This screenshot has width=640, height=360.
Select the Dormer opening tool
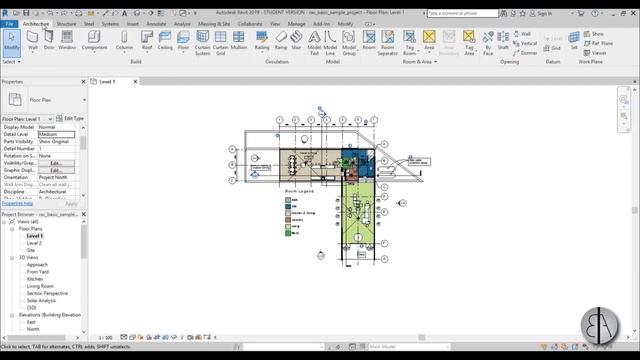[525, 53]
